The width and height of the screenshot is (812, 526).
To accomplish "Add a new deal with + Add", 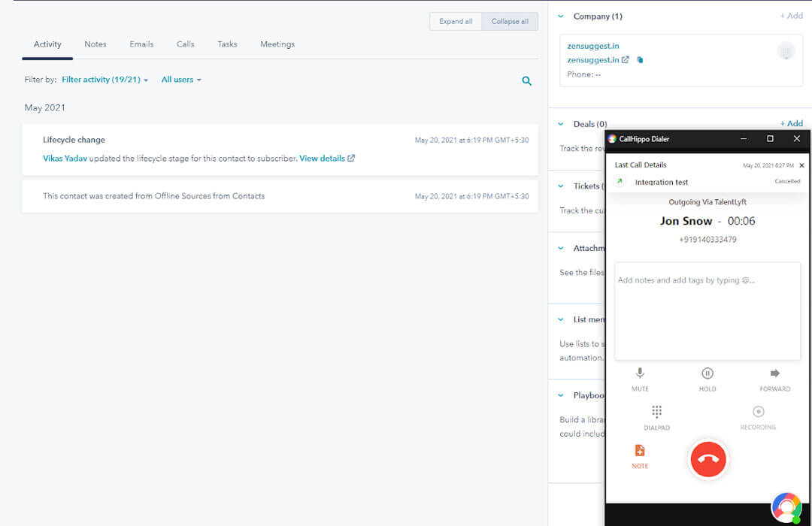I will tap(791, 124).
